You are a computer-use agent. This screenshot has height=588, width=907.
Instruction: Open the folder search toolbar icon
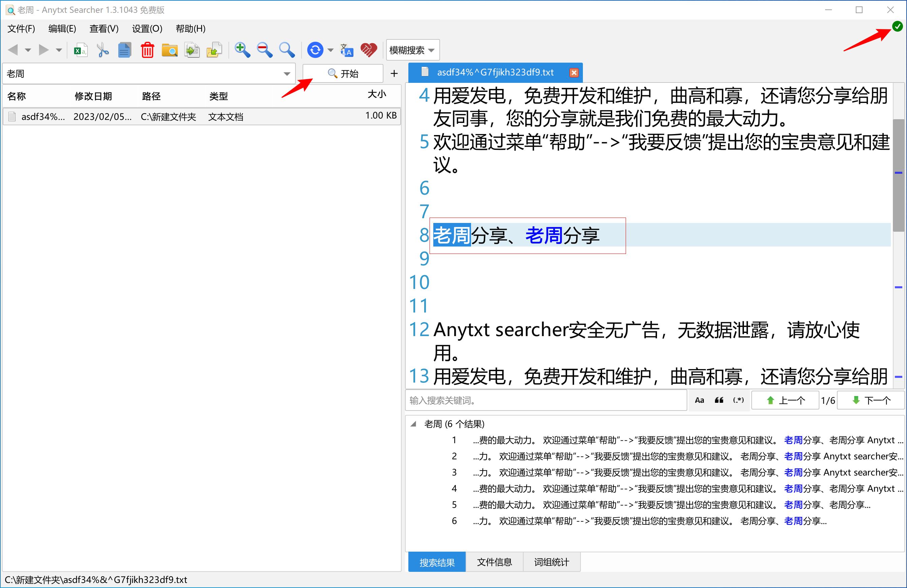coord(169,50)
